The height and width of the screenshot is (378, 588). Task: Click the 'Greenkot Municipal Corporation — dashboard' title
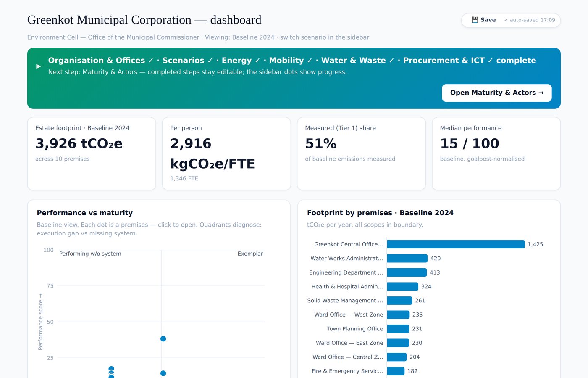pos(144,20)
